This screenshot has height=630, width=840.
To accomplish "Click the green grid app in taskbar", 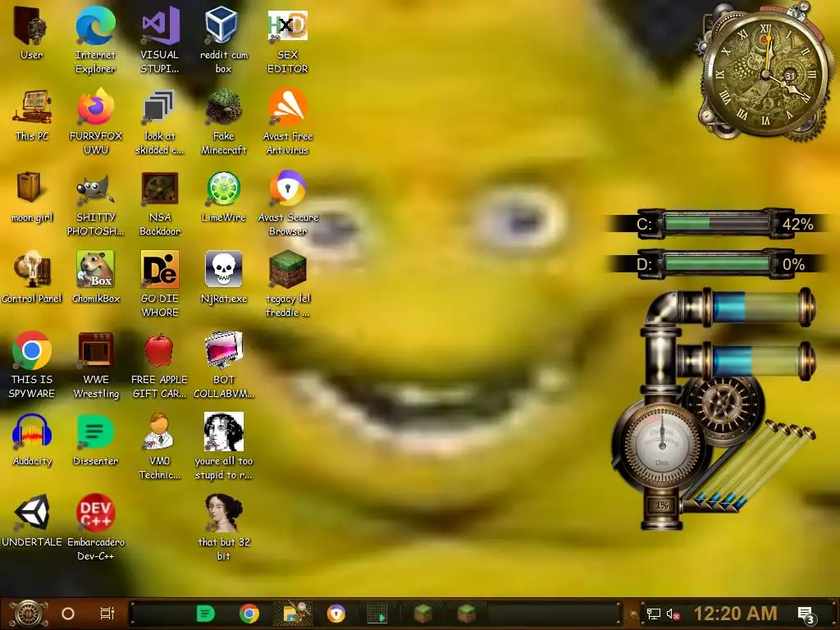I will [x=377, y=614].
